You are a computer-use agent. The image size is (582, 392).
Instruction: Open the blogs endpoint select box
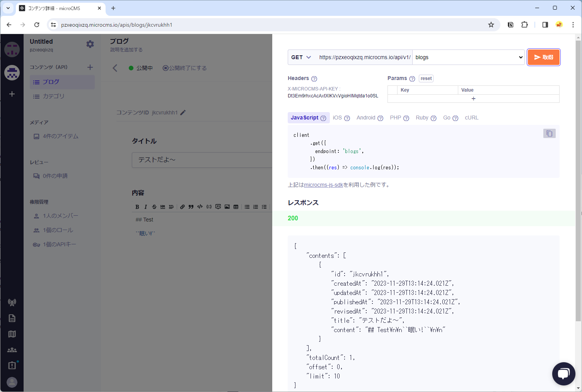[x=468, y=57]
